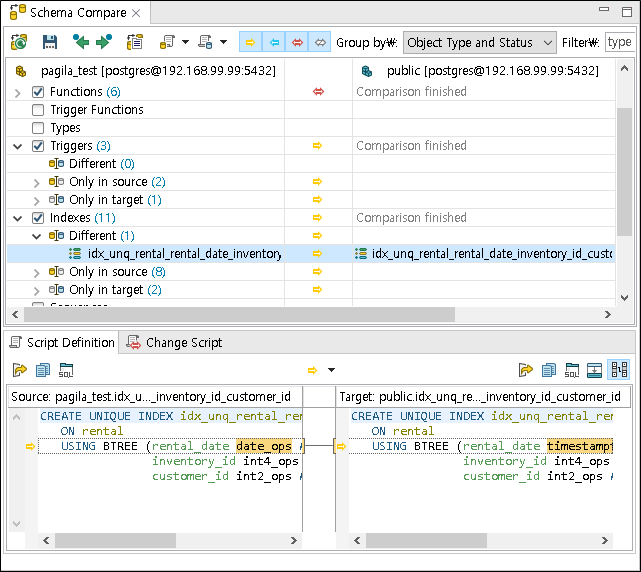
Task: Click yellow arrow in Indexes row
Action: (317, 218)
